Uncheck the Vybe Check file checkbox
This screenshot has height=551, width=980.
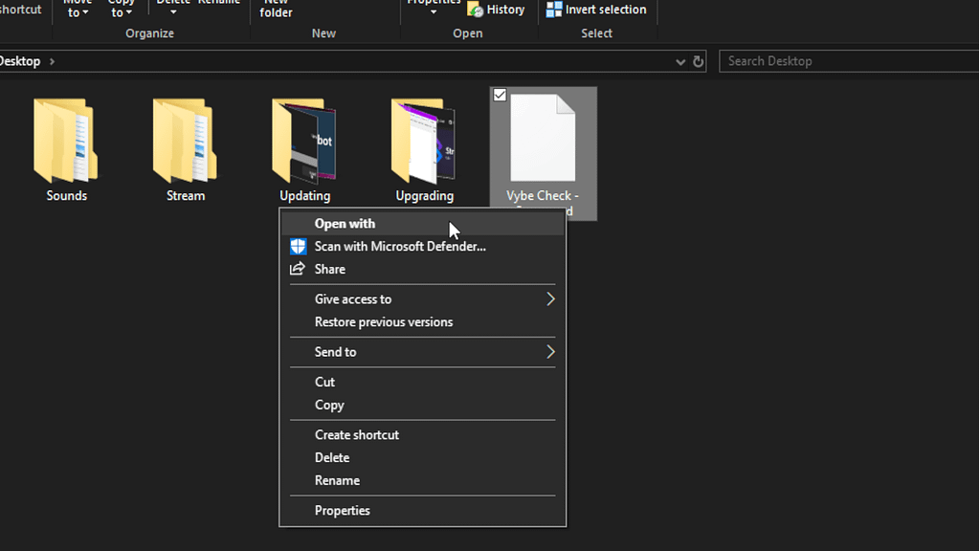point(500,96)
